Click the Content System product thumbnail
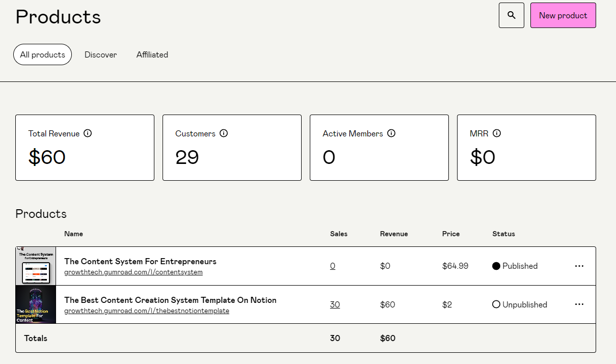The image size is (616, 364). tap(36, 266)
